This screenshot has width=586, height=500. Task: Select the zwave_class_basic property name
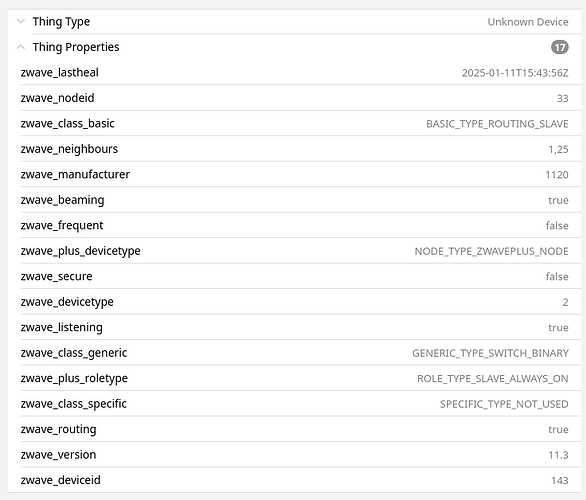coord(68,123)
